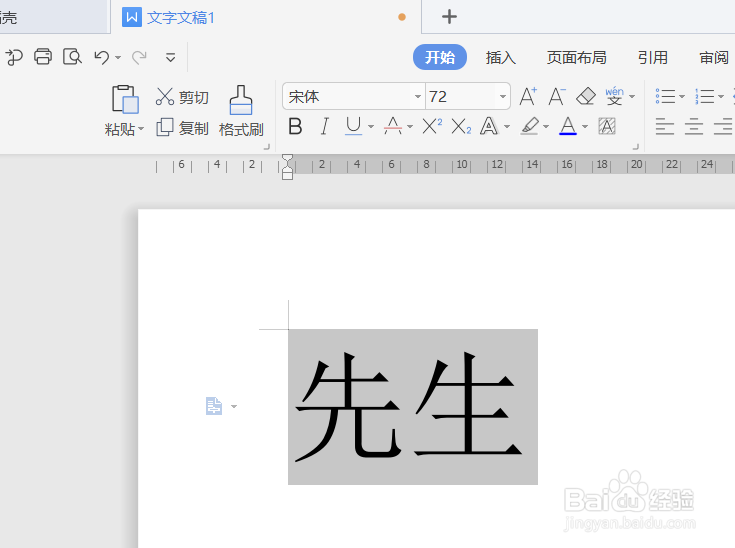Open the quick access toolbar customize menu
735x548 pixels.
click(171, 58)
